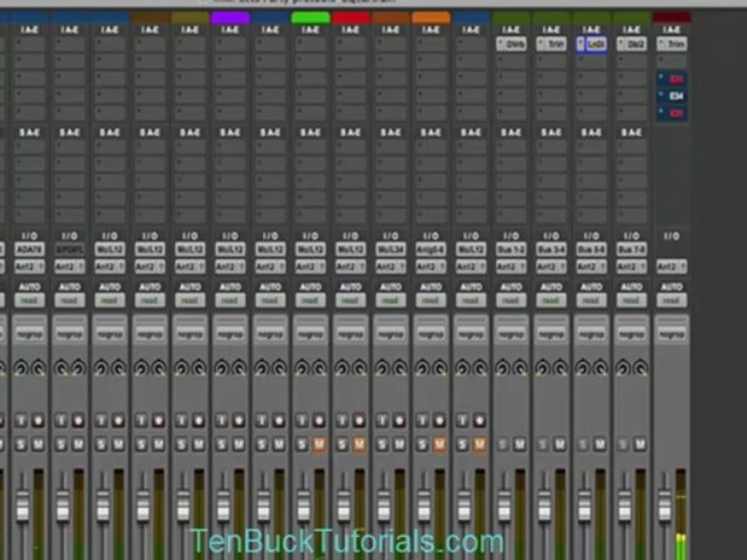Open the ADA78 input selector
Viewport: 747px width, 560px height.
[30, 250]
